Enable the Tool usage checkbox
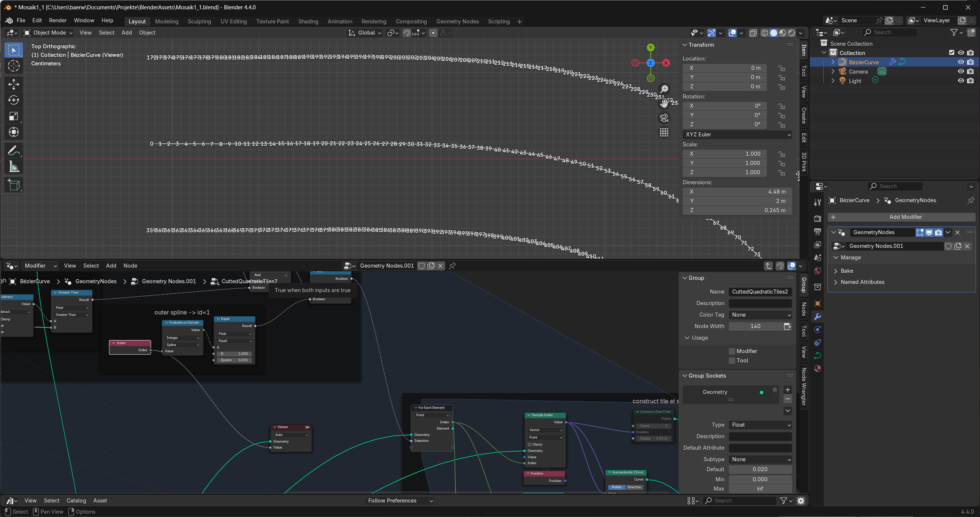 pyautogui.click(x=731, y=361)
